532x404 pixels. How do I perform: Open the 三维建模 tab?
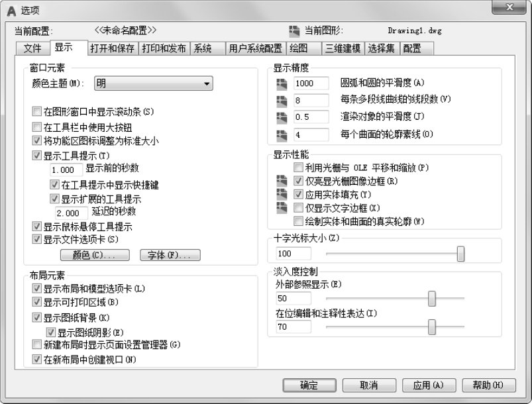[343, 48]
